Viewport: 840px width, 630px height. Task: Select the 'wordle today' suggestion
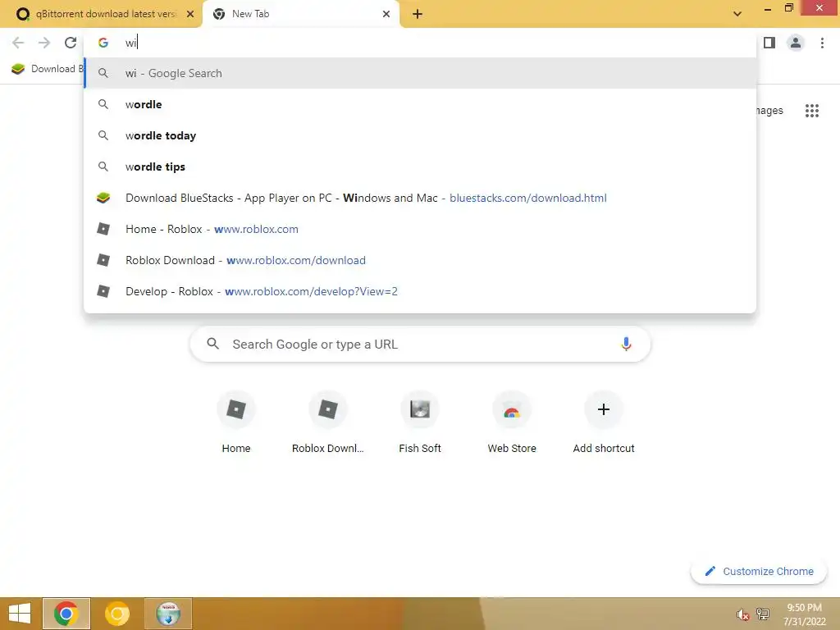(420, 135)
